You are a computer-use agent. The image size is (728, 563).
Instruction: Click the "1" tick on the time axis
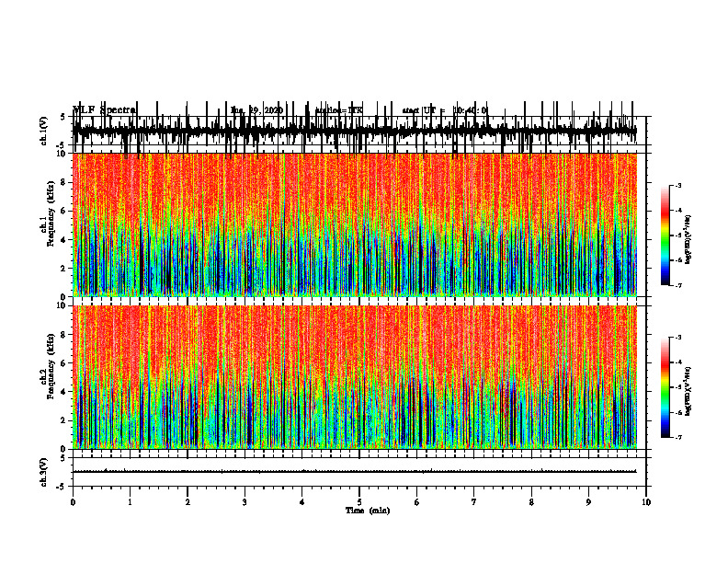pos(130,502)
